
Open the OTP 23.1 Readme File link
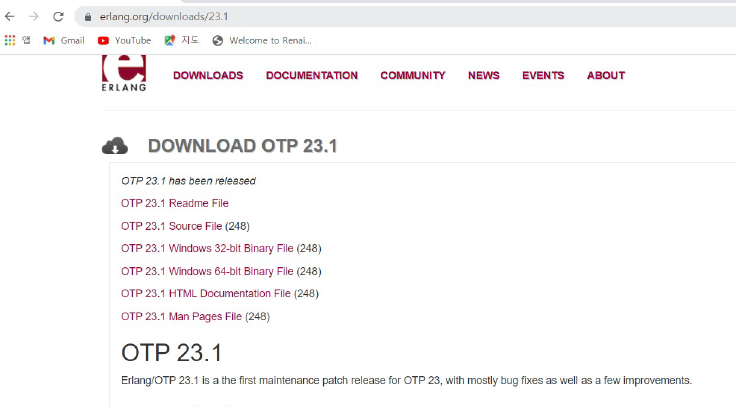click(x=175, y=203)
